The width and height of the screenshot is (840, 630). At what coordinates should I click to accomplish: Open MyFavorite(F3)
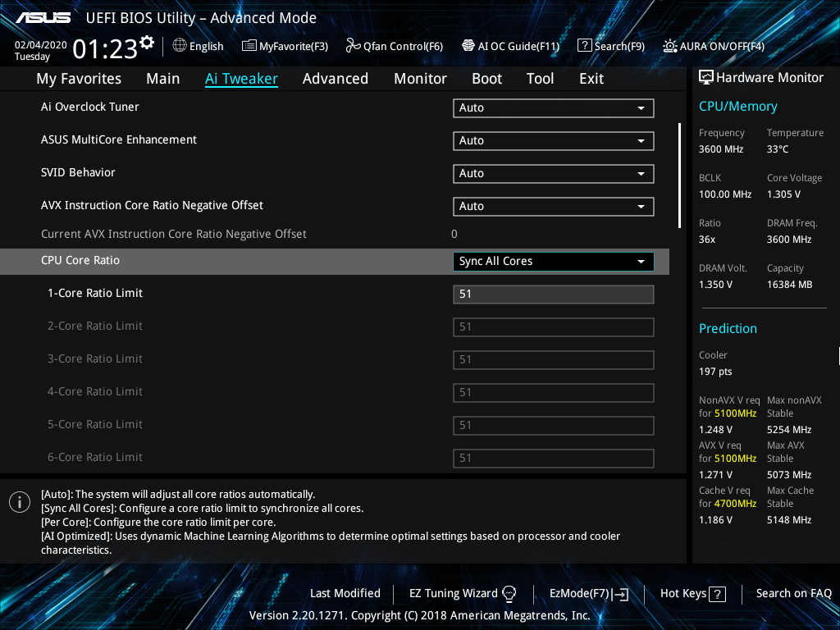tap(285, 46)
